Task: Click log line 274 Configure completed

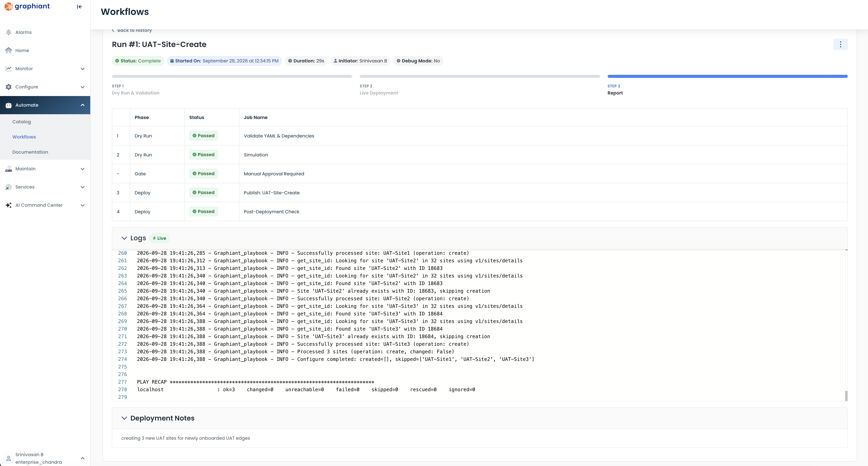Action: [x=335, y=359]
